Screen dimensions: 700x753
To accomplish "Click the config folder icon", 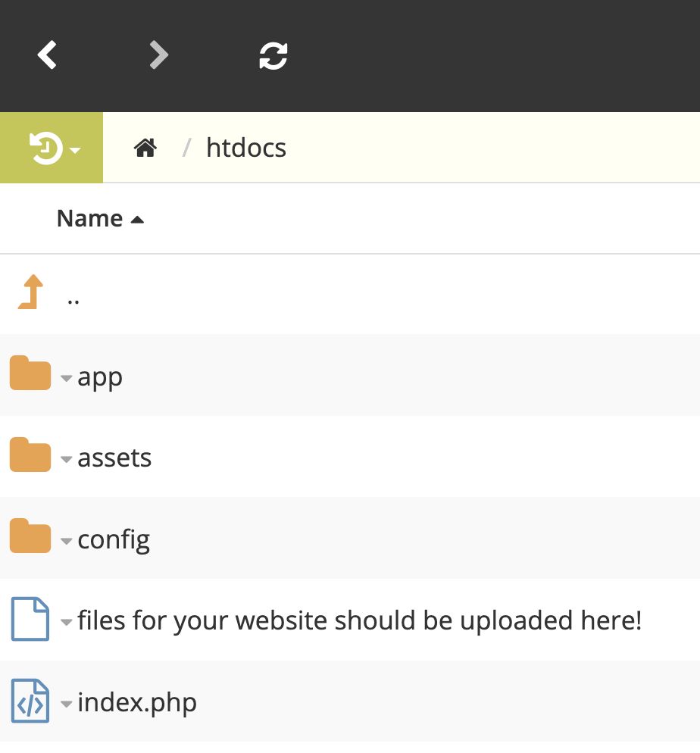I will [x=30, y=538].
